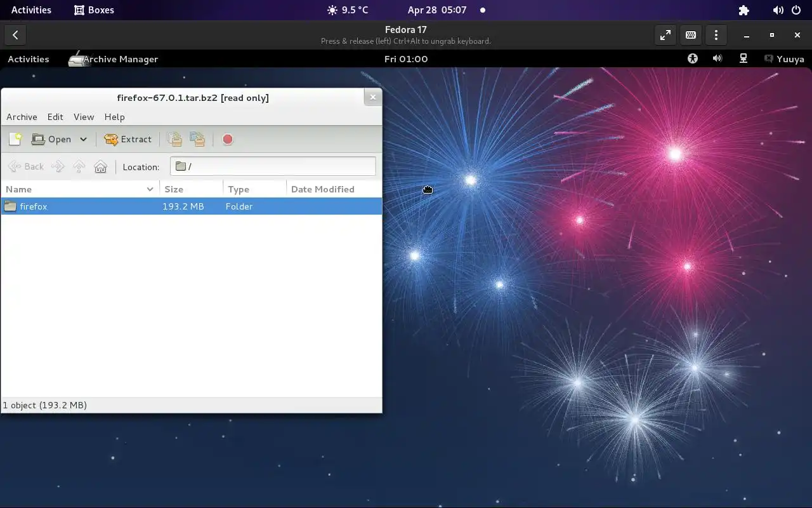
Task: Click the red stop operation icon
Action: point(228,139)
